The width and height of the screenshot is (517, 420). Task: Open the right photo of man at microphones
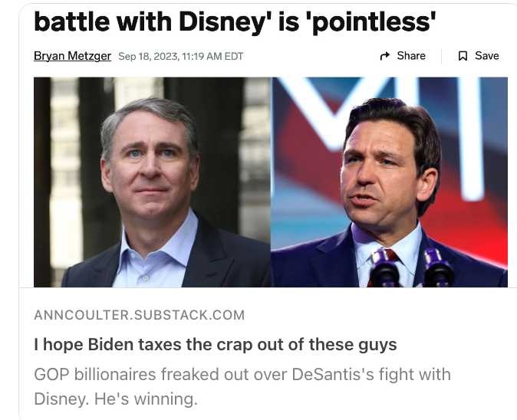(390, 182)
